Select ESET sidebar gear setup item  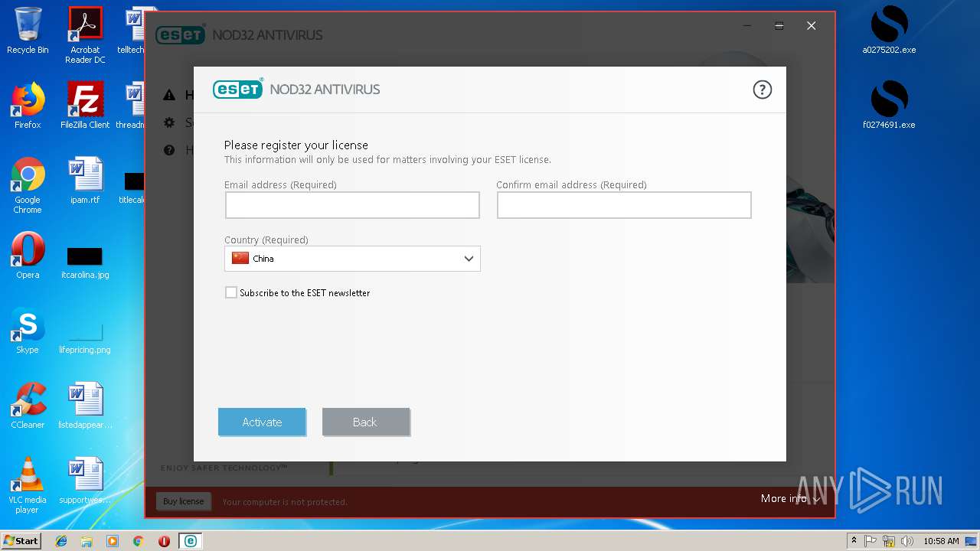169,122
